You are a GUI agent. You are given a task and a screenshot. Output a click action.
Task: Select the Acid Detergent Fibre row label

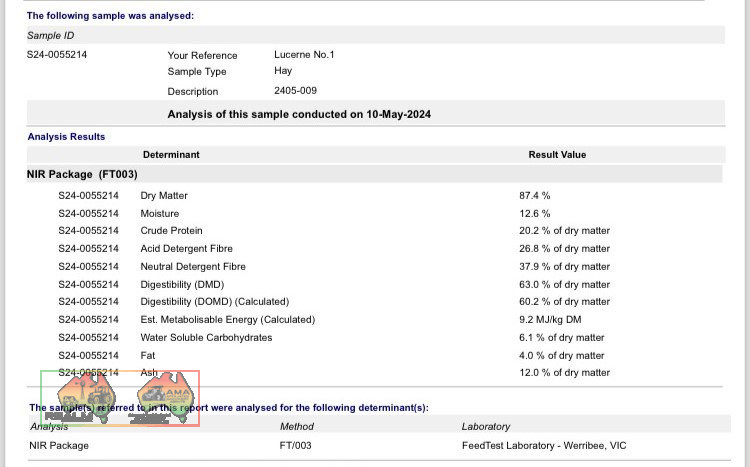click(x=192, y=249)
